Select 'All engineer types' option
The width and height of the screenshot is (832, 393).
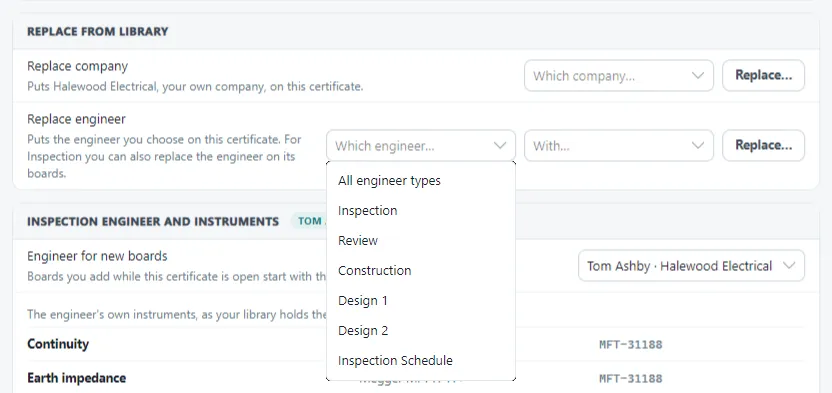(x=421, y=181)
